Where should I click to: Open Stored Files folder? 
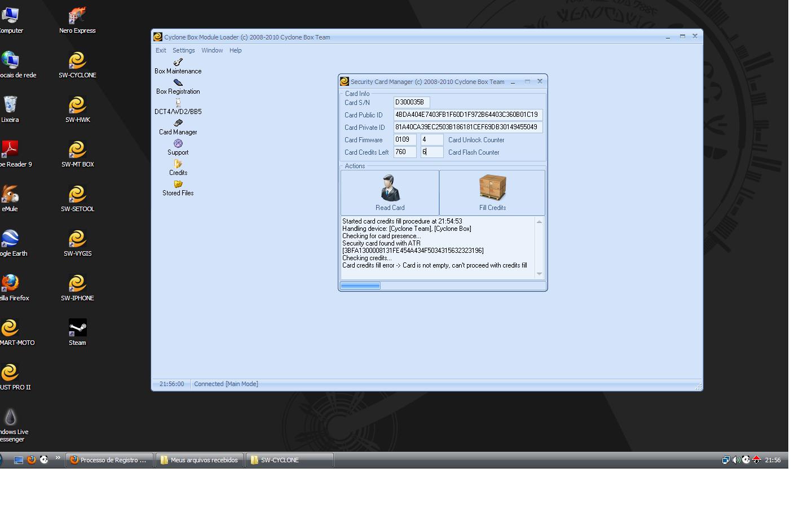pyautogui.click(x=178, y=188)
